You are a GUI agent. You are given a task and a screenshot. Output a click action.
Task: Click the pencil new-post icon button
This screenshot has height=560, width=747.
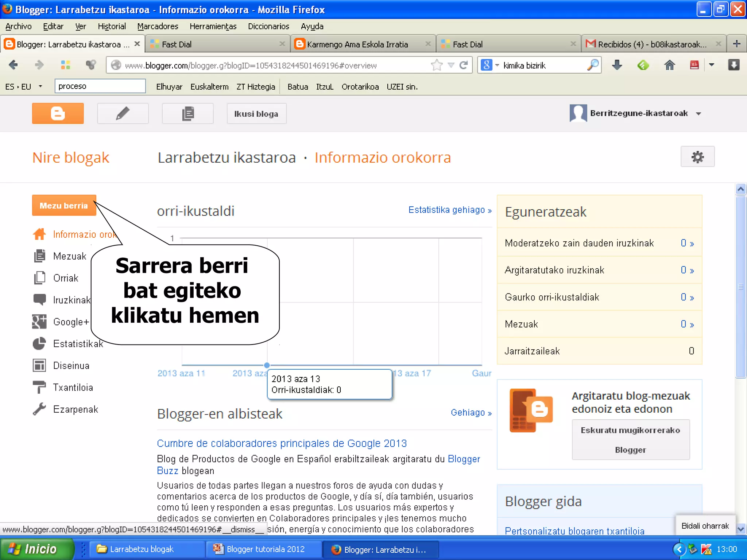point(123,113)
